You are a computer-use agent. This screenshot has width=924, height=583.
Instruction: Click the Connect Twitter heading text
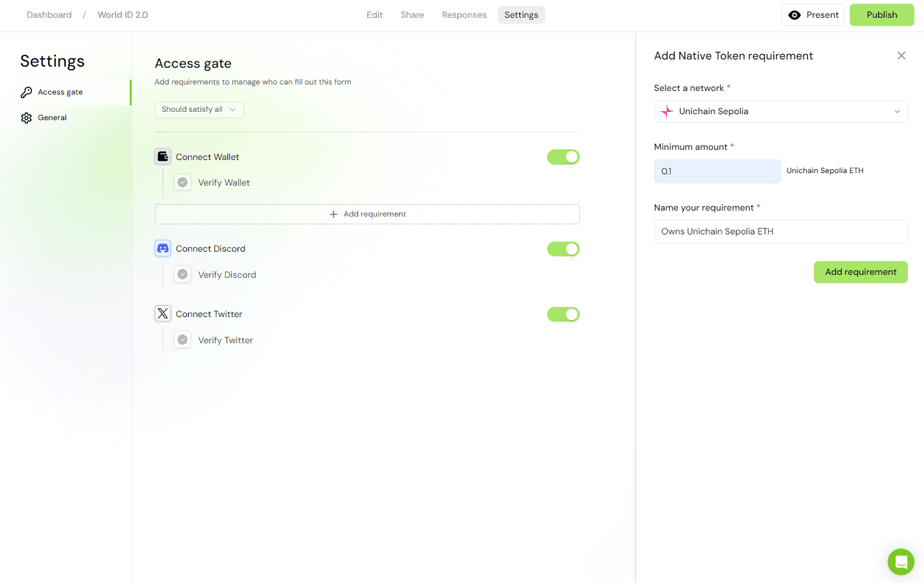pyautogui.click(x=209, y=314)
